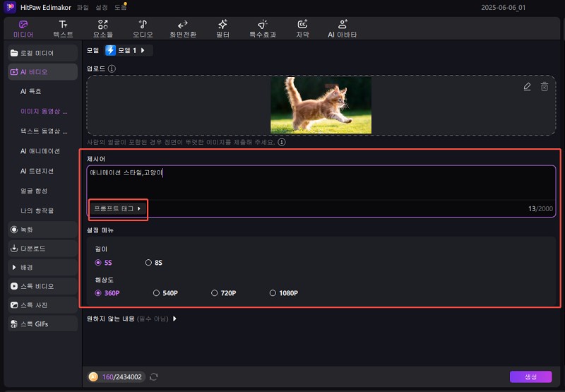Click the 13/2000 character count
The image size is (565, 392).
coord(540,208)
